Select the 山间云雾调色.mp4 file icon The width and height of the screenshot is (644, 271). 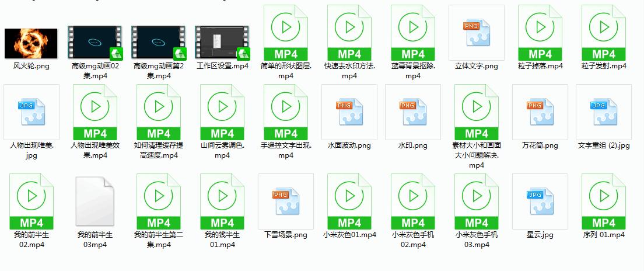click(222, 112)
